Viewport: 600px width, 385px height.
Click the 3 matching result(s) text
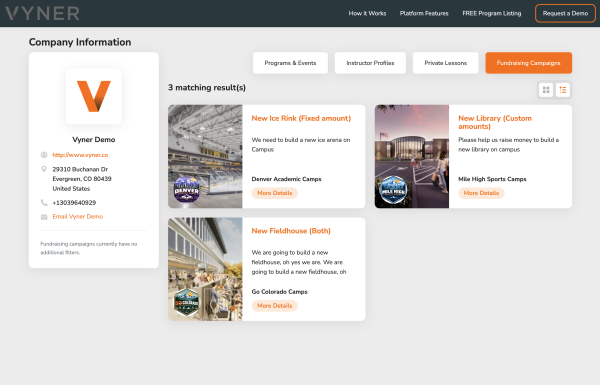pos(207,88)
